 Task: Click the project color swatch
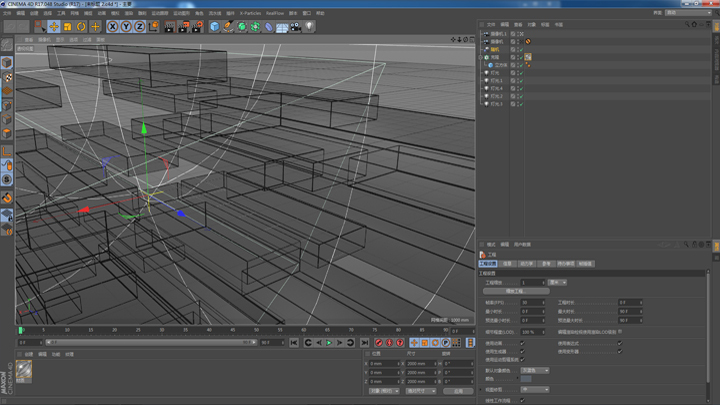(526, 379)
